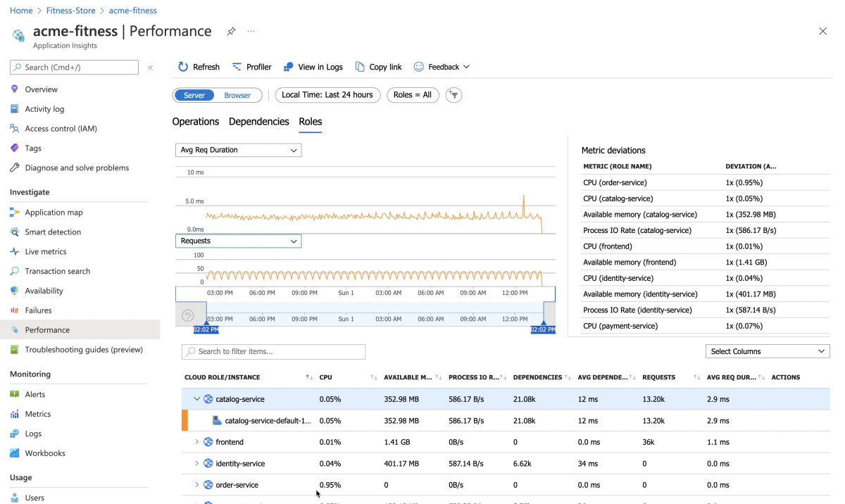Switch to the Operations tab

pyautogui.click(x=196, y=122)
